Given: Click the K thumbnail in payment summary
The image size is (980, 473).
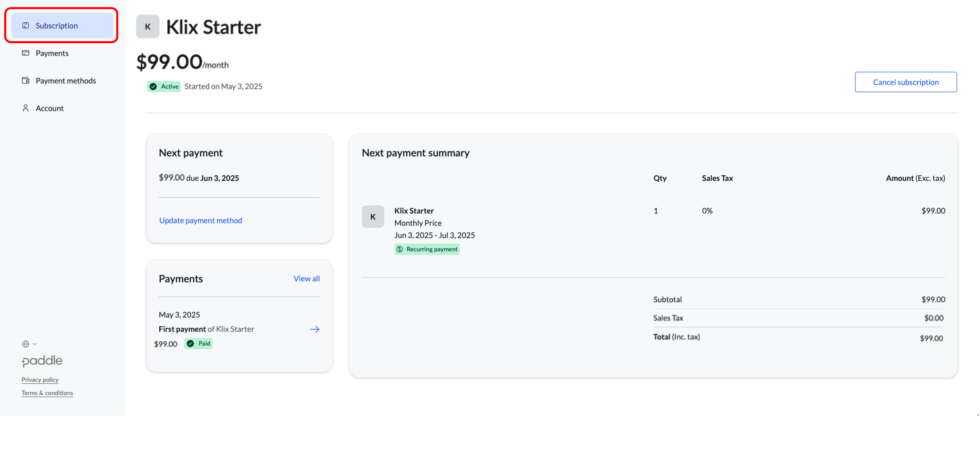Looking at the screenshot, I should point(373,217).
